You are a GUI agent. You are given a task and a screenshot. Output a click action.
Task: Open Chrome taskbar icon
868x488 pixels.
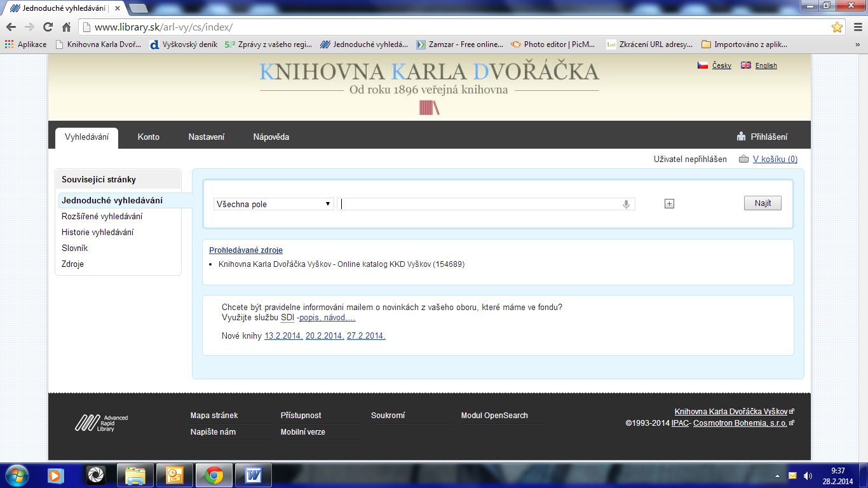point(214,475)
